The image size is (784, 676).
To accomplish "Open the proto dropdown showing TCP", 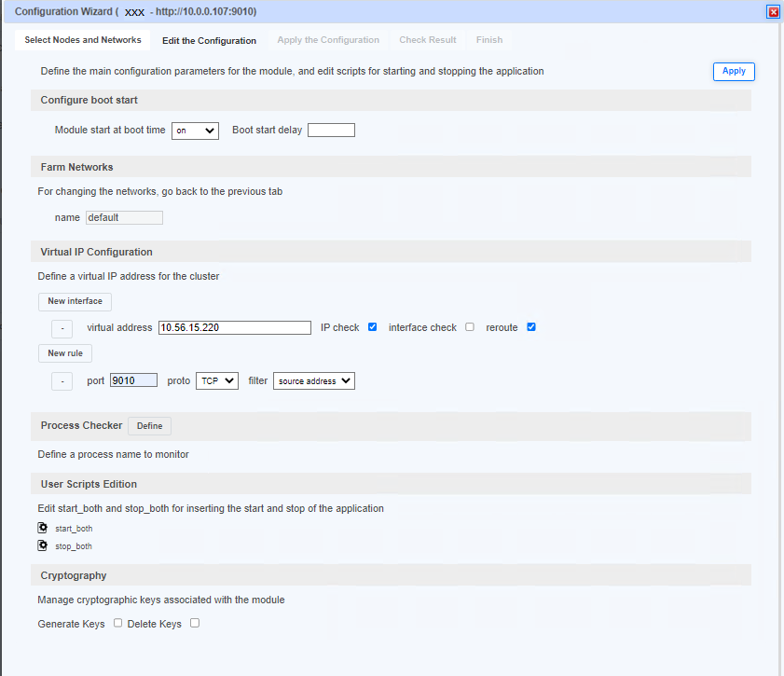I will (216, 380).
